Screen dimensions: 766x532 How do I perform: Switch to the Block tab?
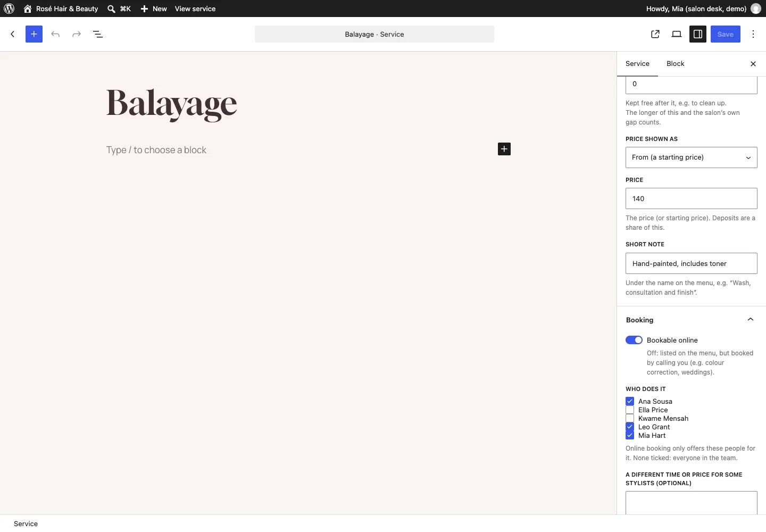(x=676, y=64)
